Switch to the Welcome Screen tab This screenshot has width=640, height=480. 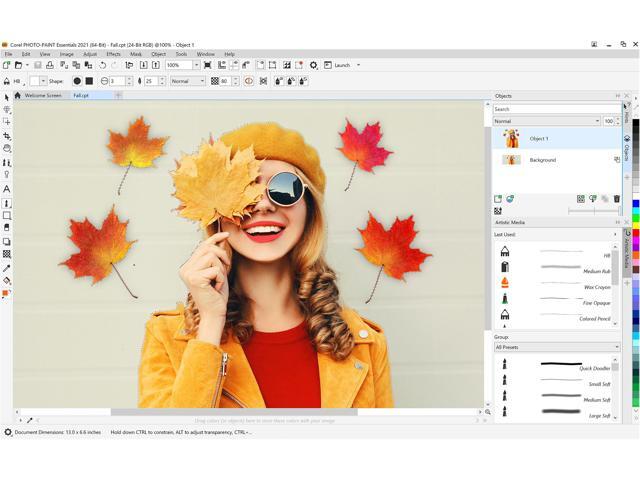42,95
